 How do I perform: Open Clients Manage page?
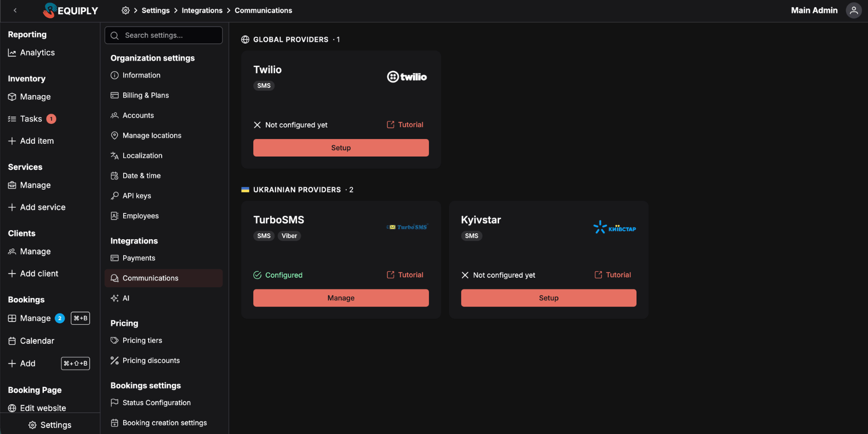(29, 252)
